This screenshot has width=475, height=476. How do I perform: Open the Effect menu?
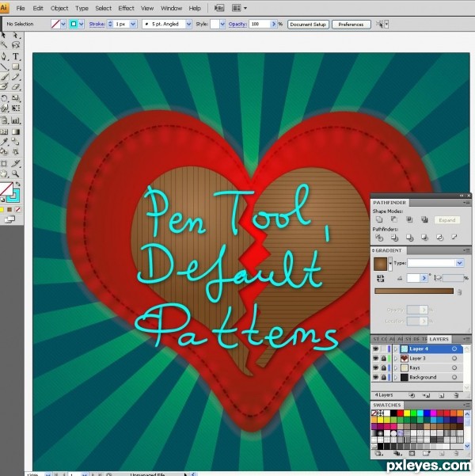coord(126,8)
